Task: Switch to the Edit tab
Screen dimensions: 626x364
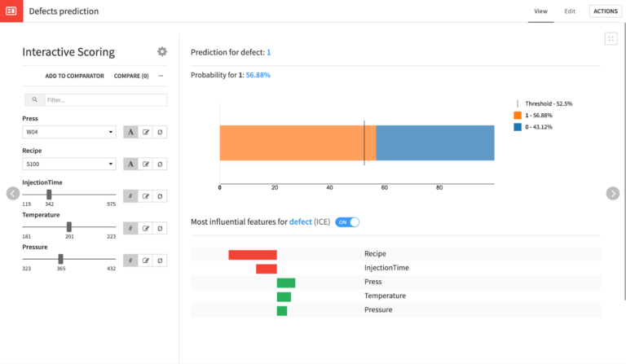Action: point(570,11)
